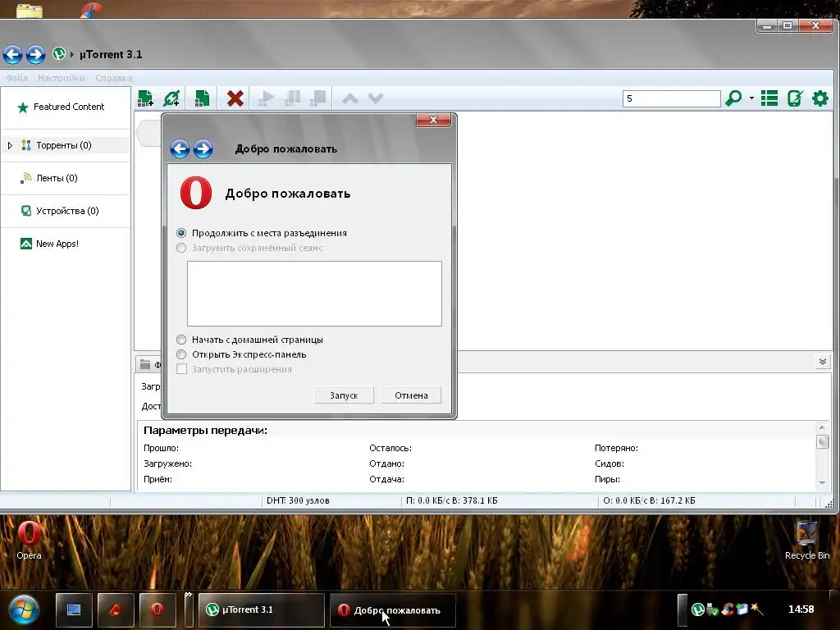Close the Добро пожаловать dialog

click(x=433, y=120)
